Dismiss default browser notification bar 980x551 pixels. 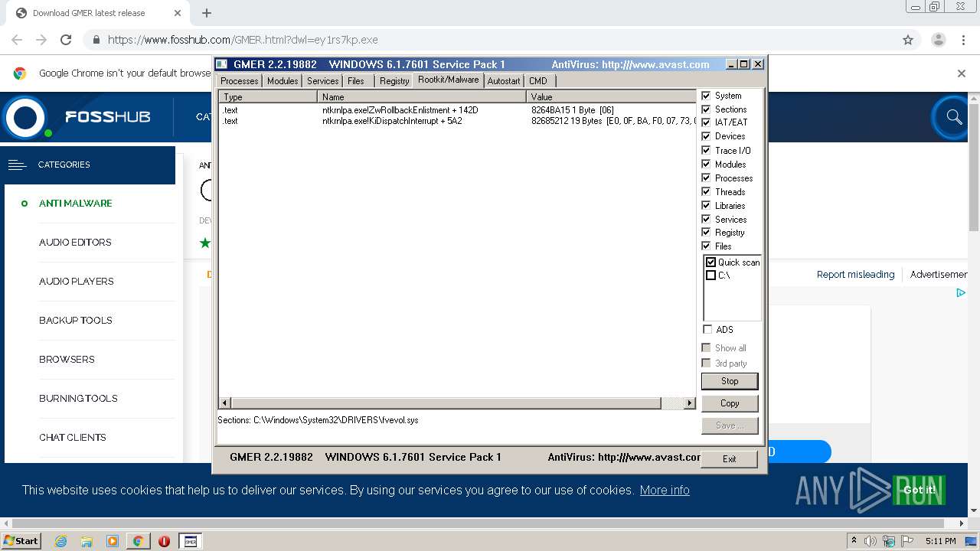[x=962, y=73]
